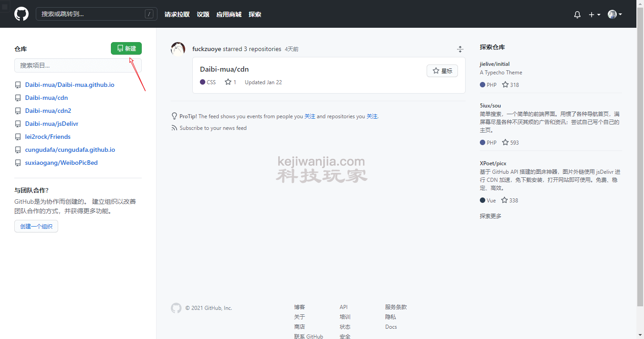The image size is (644, 339).
Task: Open 议题 in the top navigation
Action: (x=203, y=14)
